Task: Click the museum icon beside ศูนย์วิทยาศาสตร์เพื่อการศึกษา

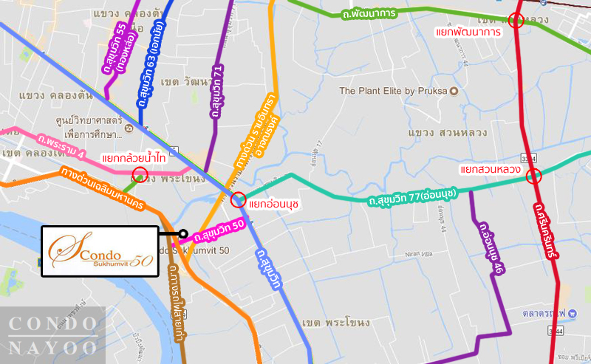Action: click(x=129, y=129)
